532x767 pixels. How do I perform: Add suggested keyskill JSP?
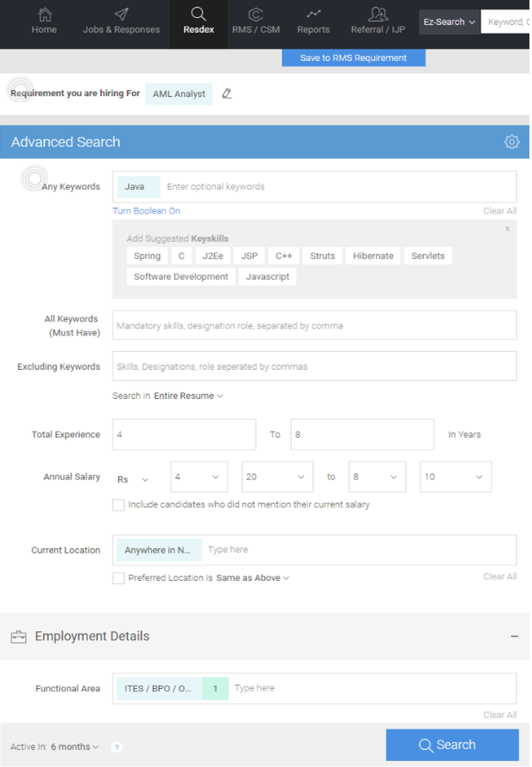pyautogui.click(x=249, y=256)
